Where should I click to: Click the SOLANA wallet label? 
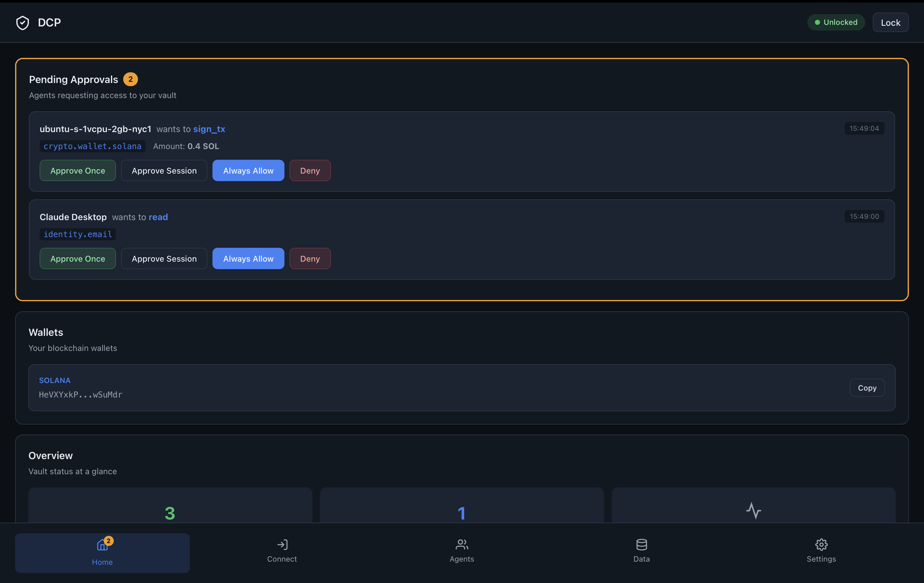(54, 380)
